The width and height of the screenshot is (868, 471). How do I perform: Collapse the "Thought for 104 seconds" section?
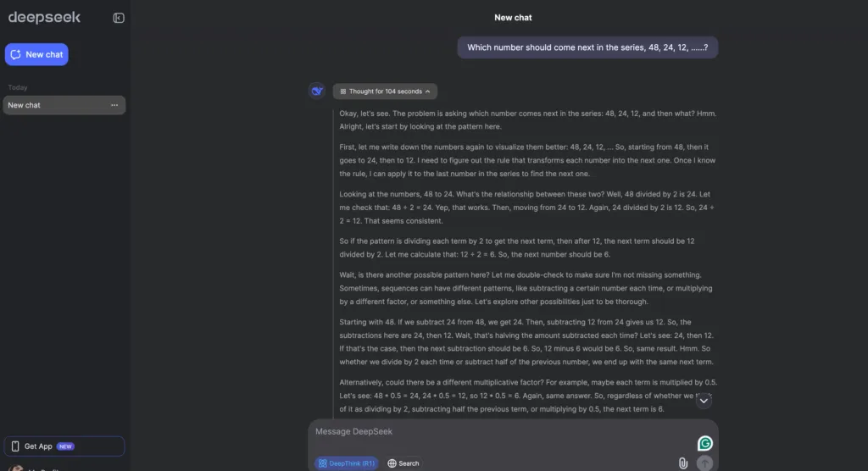pos(386,91)
